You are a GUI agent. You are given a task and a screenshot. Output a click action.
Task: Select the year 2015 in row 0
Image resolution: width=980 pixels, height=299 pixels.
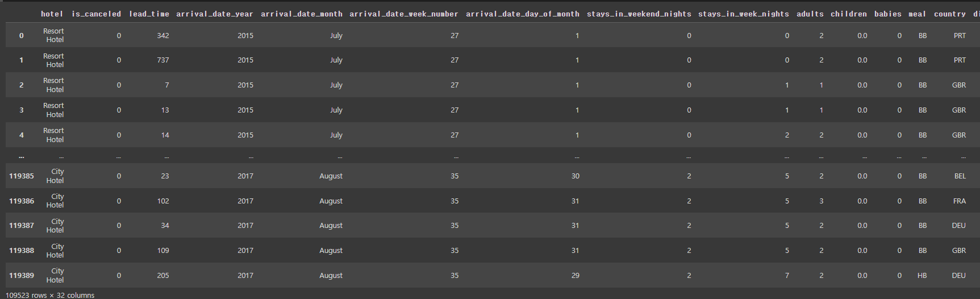pyautogui.click(x=245, y=35)
